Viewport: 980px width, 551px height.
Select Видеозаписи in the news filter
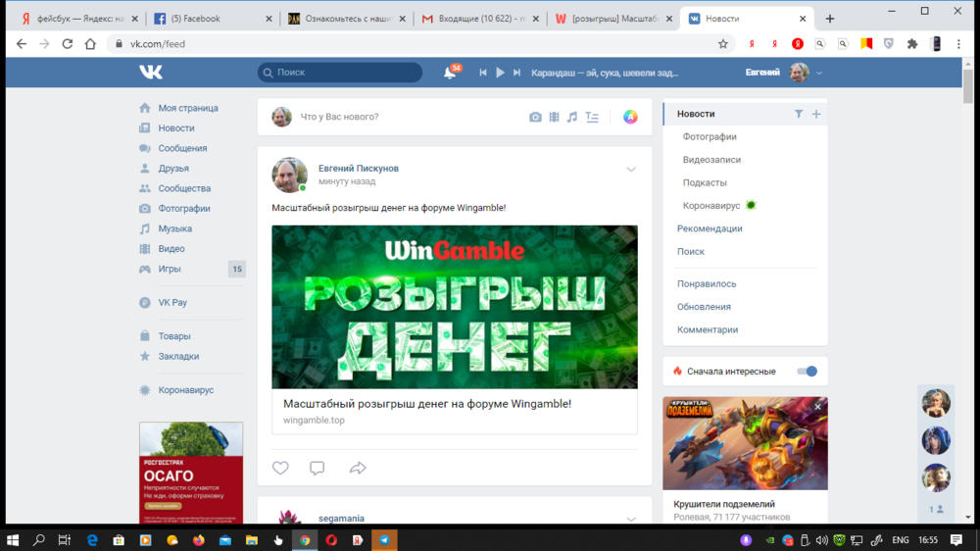pos(711,160)
